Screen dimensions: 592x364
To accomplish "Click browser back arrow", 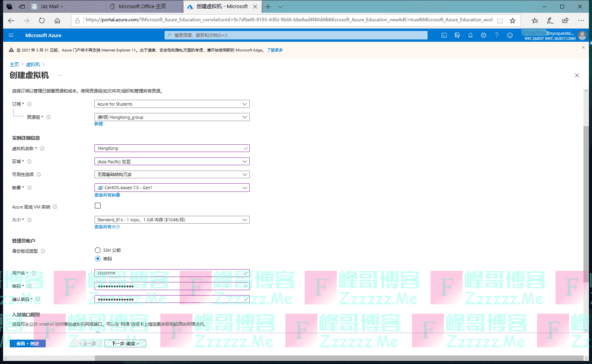I will pyautogui.click(x=11, y=21).
